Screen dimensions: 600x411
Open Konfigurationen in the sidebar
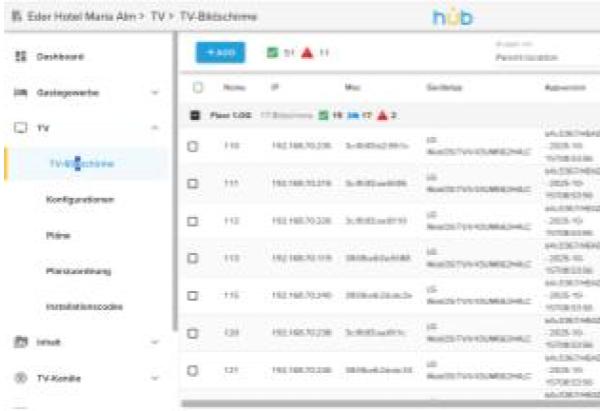pos(80,199)
